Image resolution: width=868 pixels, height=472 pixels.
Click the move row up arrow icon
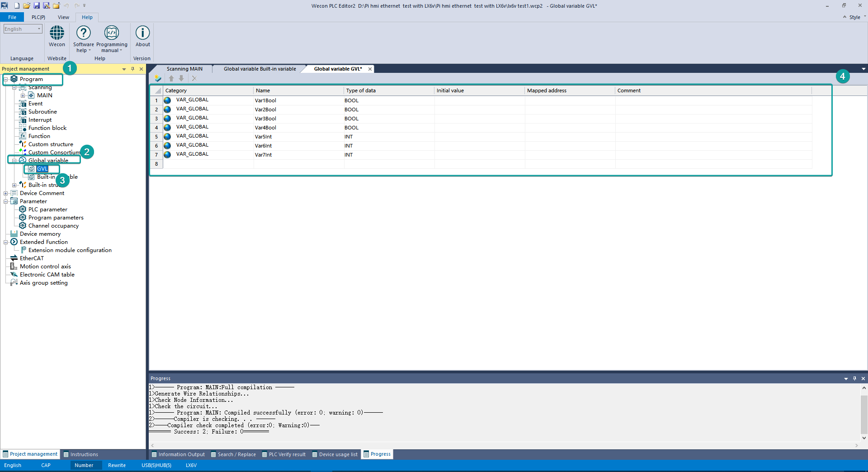(171, 78)
